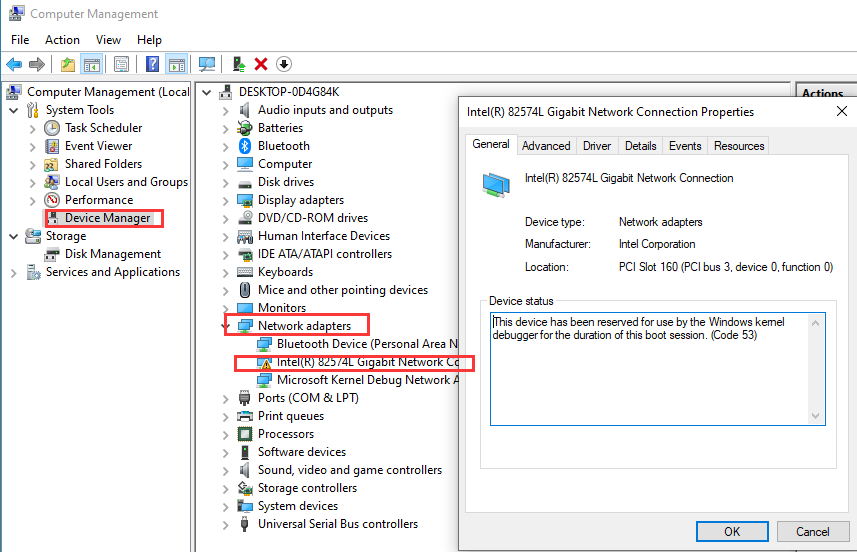Collapse the Storage node
The image size is (857, 552).
click(14, 237)
